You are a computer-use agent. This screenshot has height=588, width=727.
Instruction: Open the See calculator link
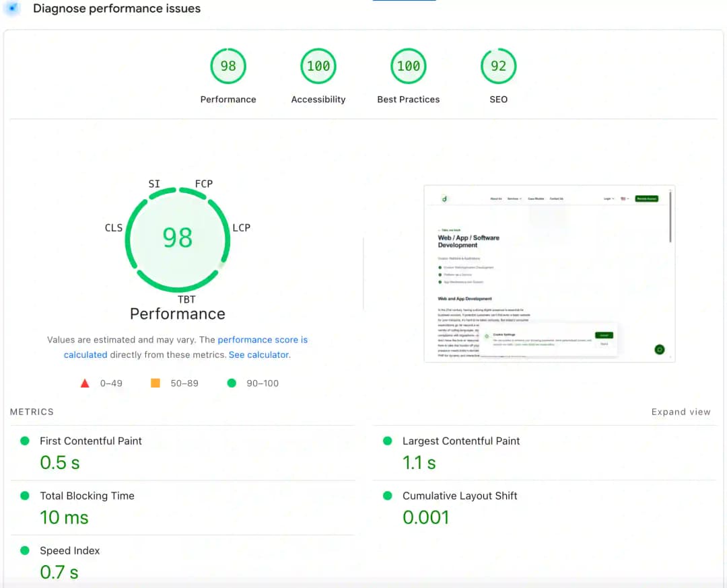pos(258,355)
